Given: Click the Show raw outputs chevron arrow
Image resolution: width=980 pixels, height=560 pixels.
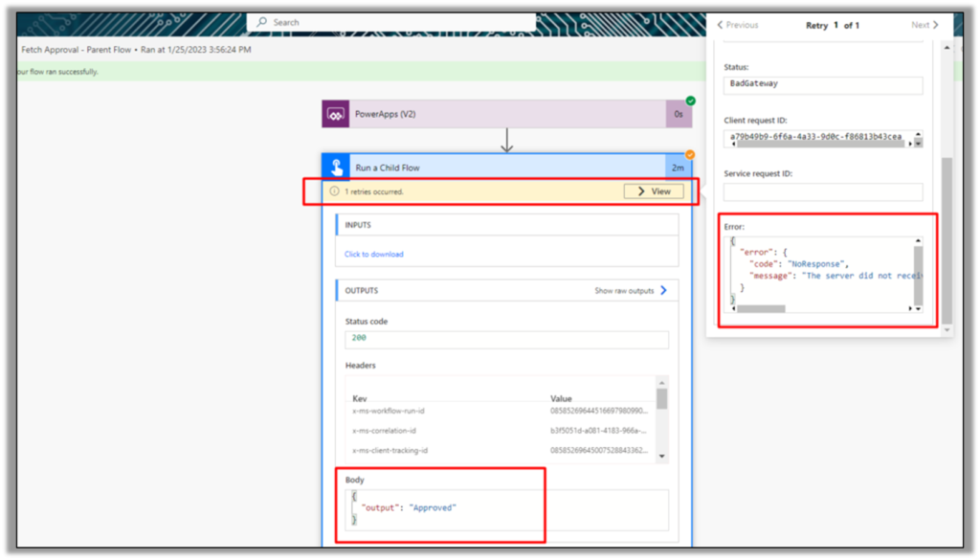Looking at the screenshot, I should (664, 291).
